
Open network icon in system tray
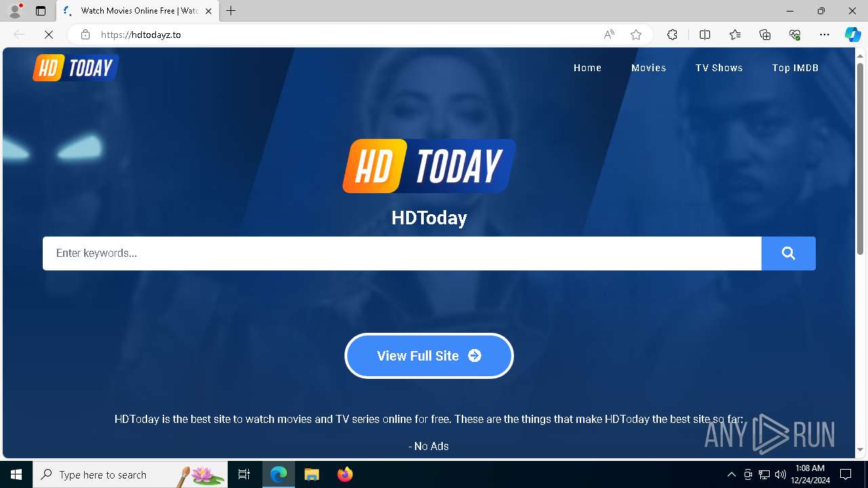pyautogui.click(x=764, y=474)
